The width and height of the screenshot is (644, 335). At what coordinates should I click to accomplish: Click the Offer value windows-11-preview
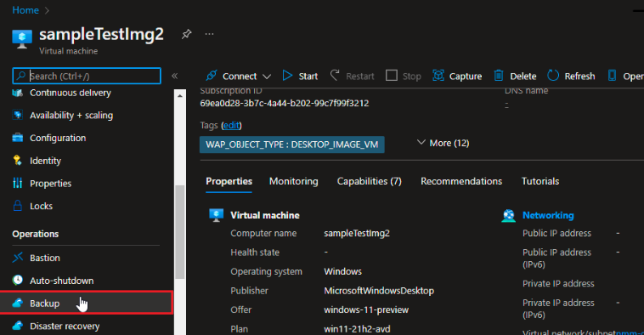366,310
